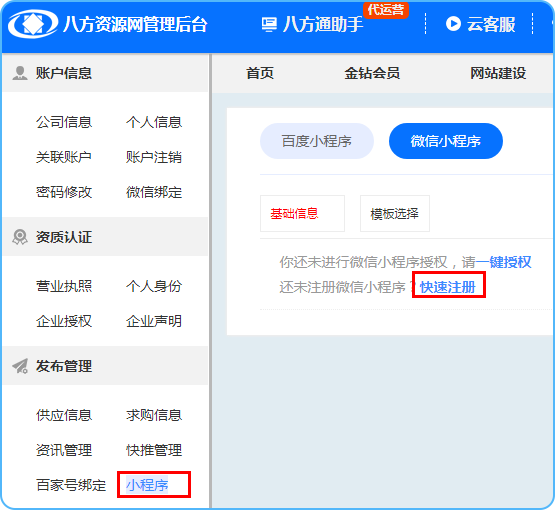Open the 基础信息 sub-tab
This screenshot has width=555, height=510.
pyautogui.click(x=302, y=213)
